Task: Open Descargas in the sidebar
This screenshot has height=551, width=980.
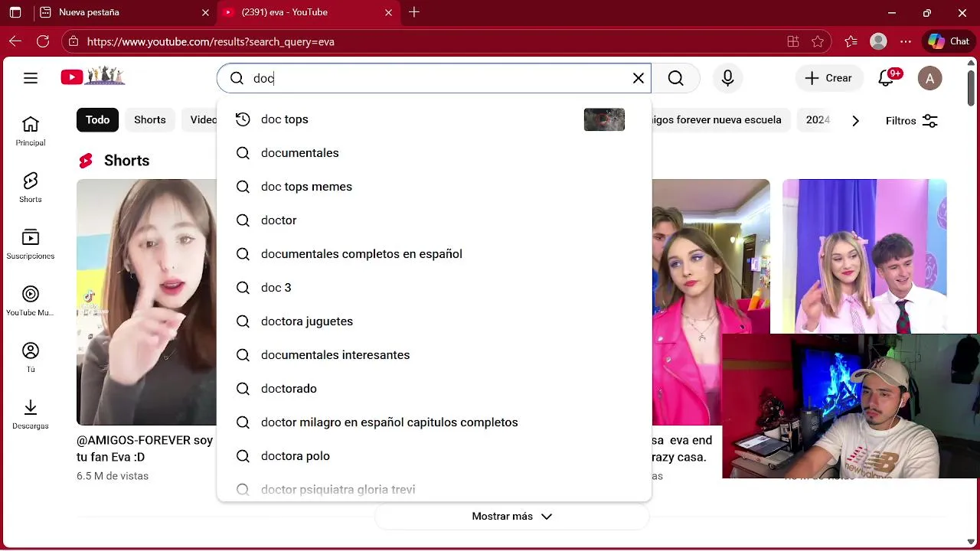Action: 31,414
